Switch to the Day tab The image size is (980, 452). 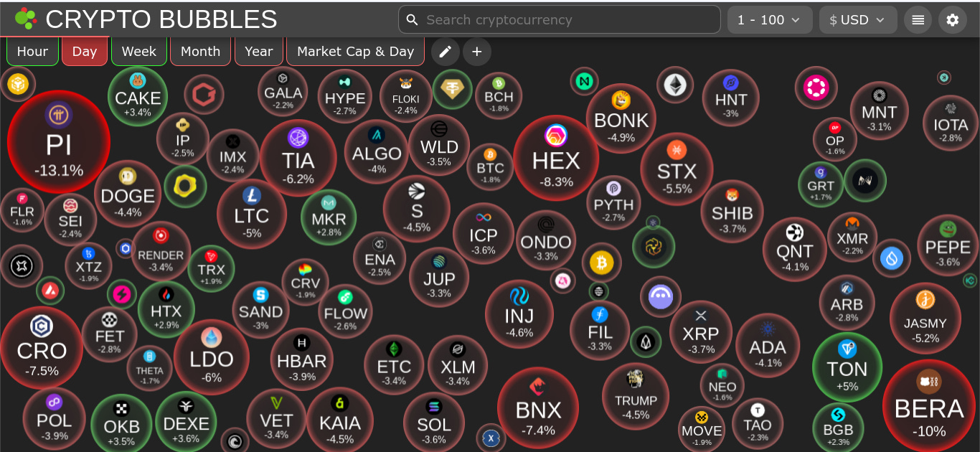pos(85,52)
